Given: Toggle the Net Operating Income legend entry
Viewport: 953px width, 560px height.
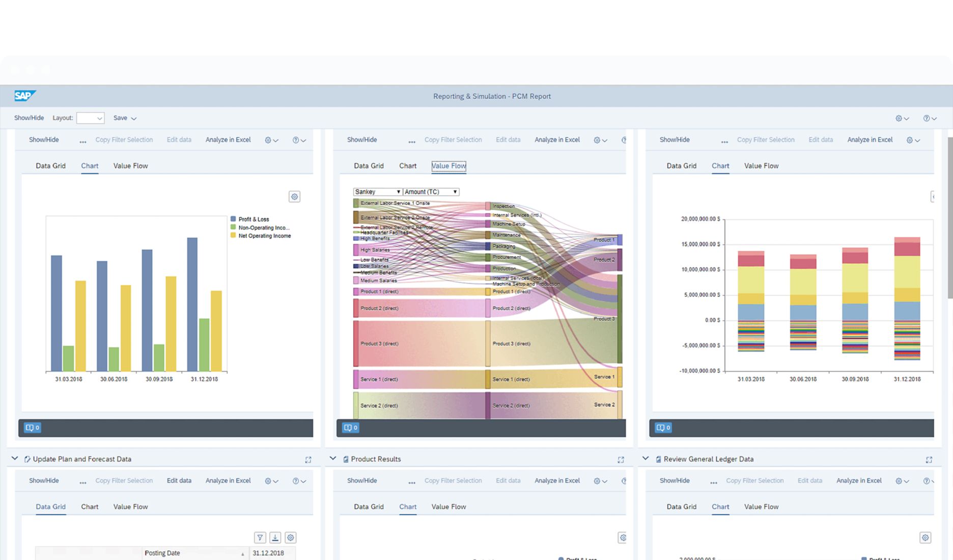Looking at the screenshot, I should 264,236.
